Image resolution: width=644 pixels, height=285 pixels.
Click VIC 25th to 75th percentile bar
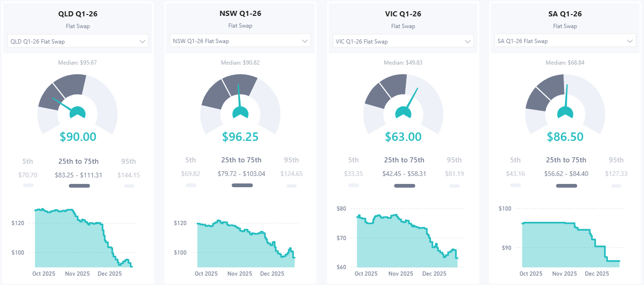click(x=404, y=186)
